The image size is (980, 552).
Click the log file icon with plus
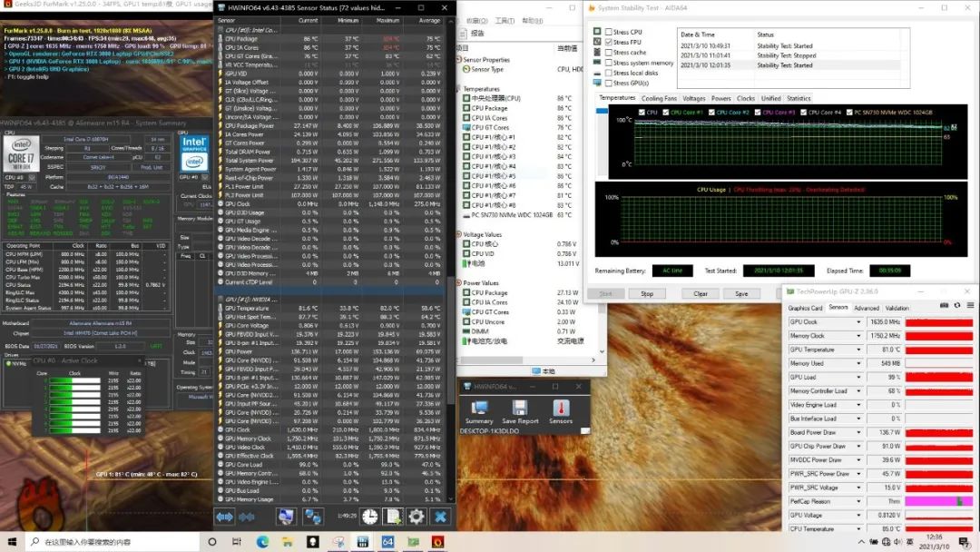tap(393, 517)
